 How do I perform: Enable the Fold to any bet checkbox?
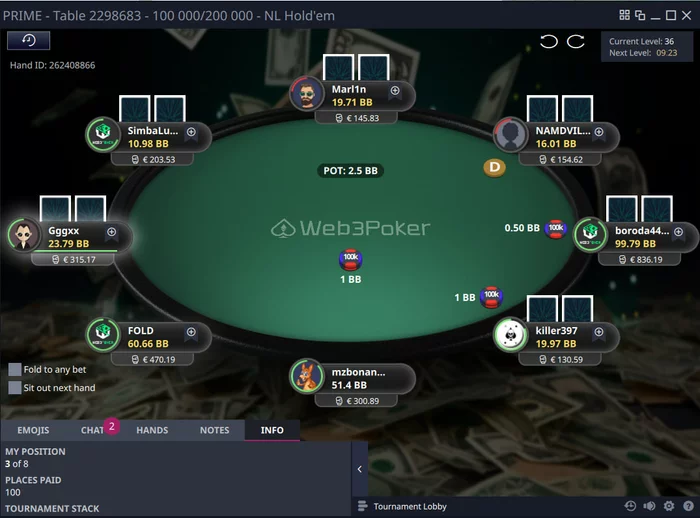click(15, 369)
